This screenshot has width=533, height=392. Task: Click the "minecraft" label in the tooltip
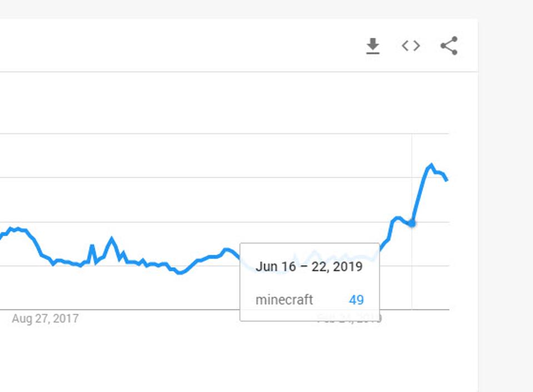coord(284,300)
